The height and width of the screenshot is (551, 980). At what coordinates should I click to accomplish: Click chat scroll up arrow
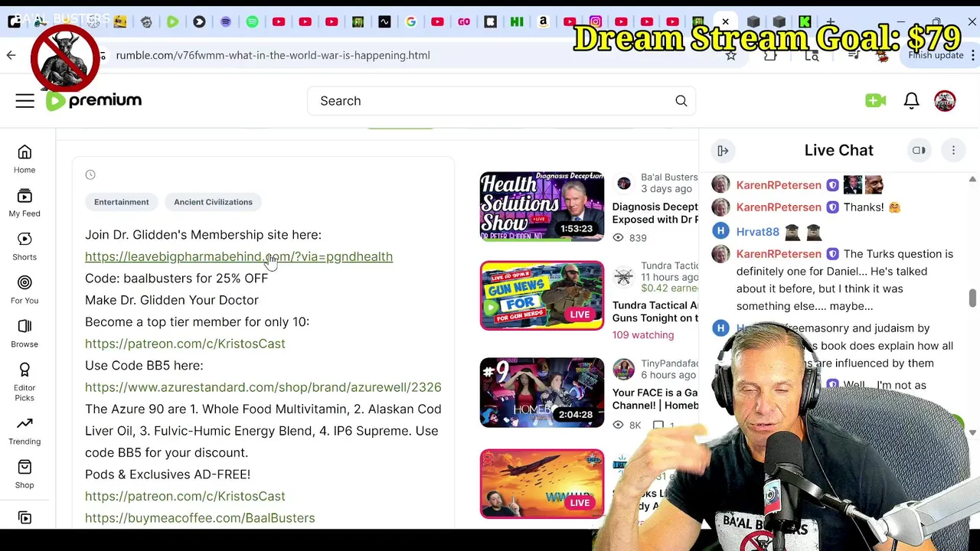(x=972, y=179)
